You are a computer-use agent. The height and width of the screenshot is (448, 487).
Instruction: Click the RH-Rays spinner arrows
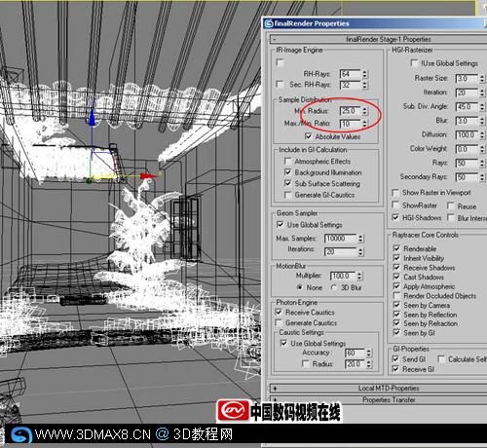click(x=364, y=74)
